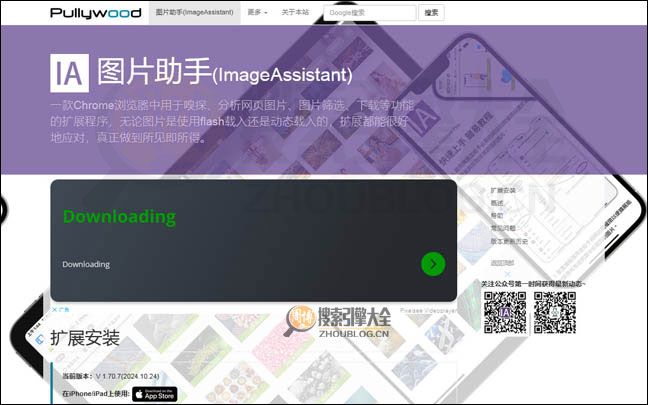Open 常见问题 in the sidebar
The height and width of the screenshot is (405, 648).
coord(503,228)
